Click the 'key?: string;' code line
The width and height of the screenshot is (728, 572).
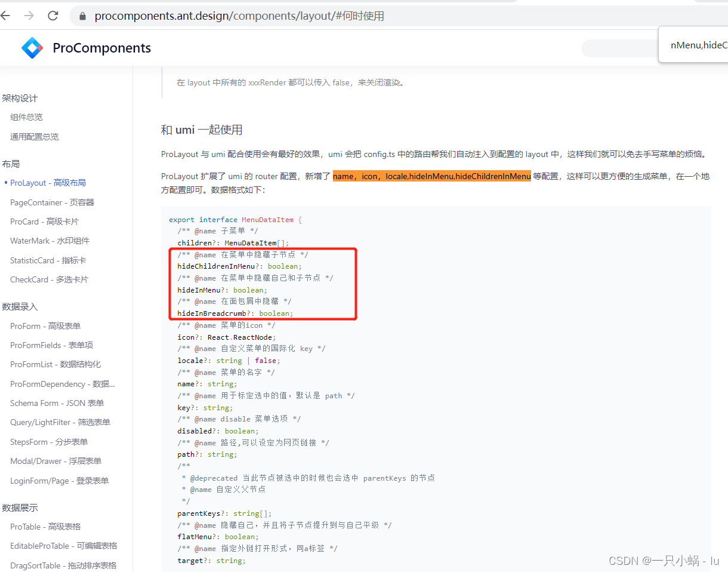coord(205,408)
